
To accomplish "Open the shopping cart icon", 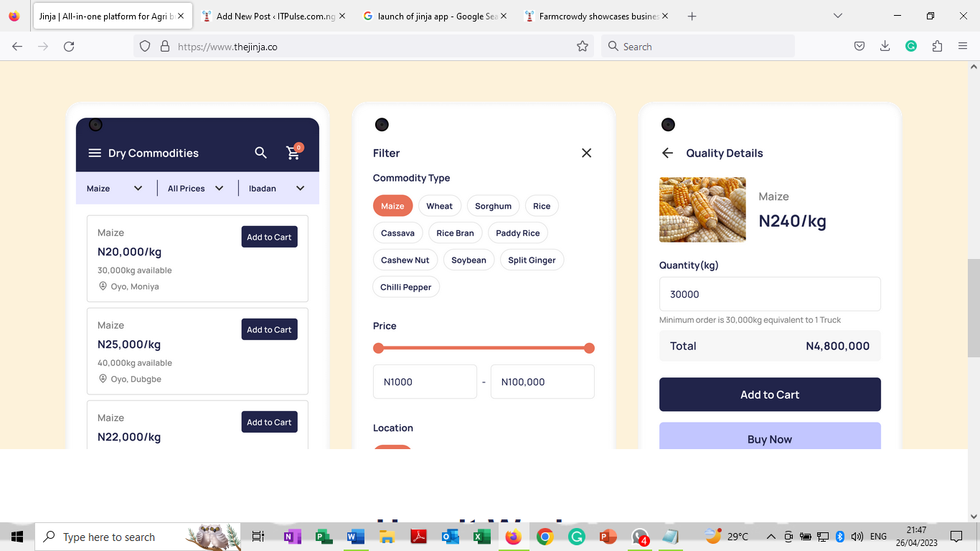I will click(293, 153).
